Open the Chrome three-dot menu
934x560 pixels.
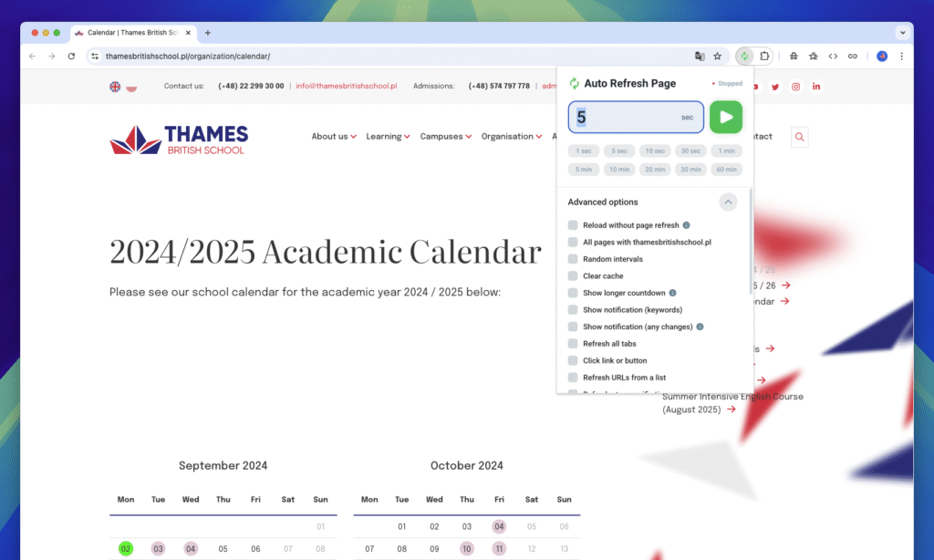tap(902, 56)
